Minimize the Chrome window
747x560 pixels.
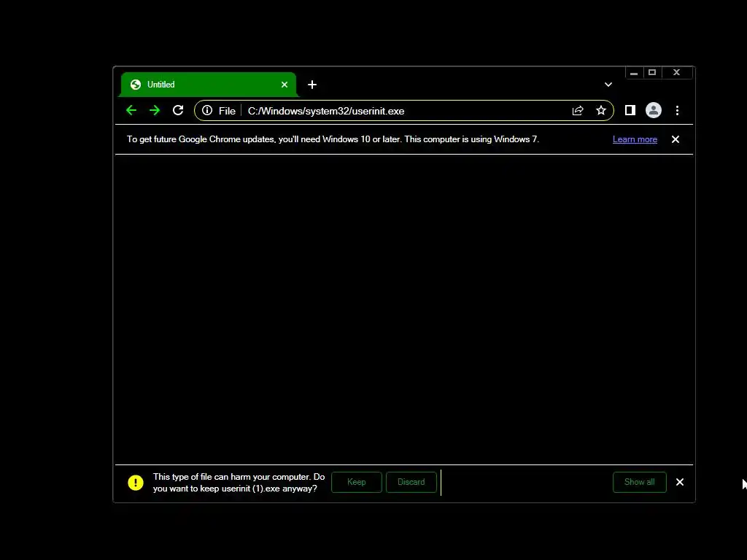[634, 73]
